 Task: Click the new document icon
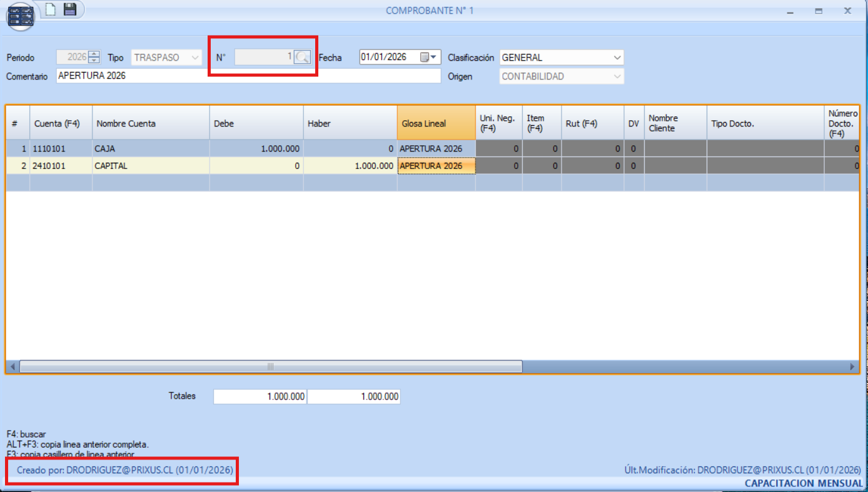pos(50,9)
